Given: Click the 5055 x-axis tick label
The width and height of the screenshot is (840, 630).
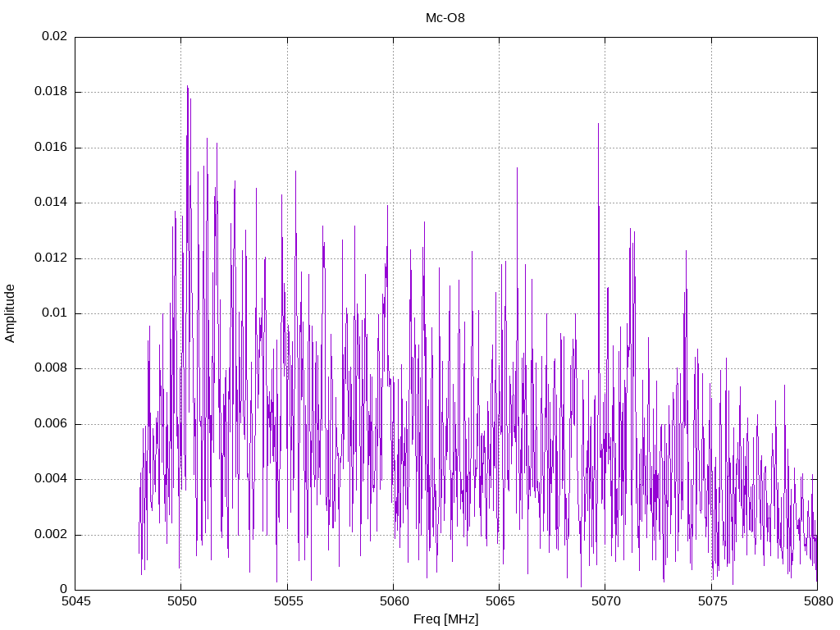Looking at the screenshot, I should coord(288,601).
